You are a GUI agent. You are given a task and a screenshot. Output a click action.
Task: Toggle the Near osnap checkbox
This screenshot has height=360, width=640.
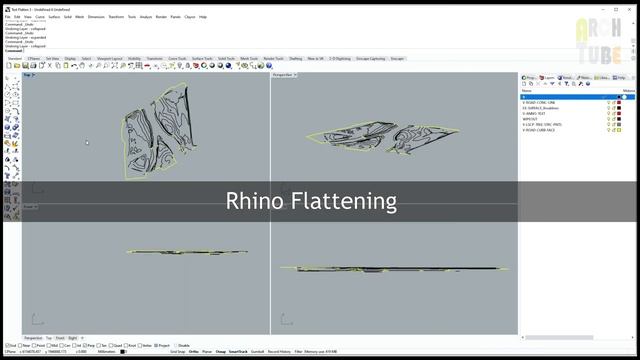click(x=20, y=345)
